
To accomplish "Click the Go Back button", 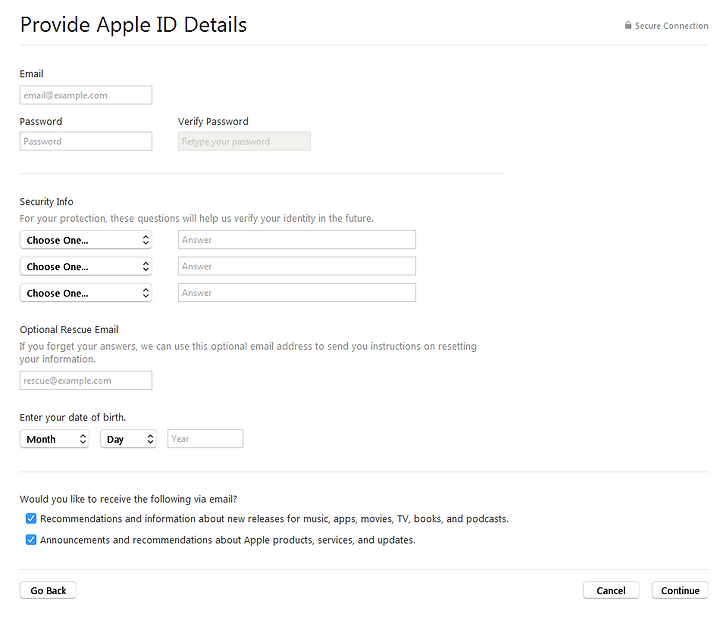I will pyautogui.click(x=48, y=591).
